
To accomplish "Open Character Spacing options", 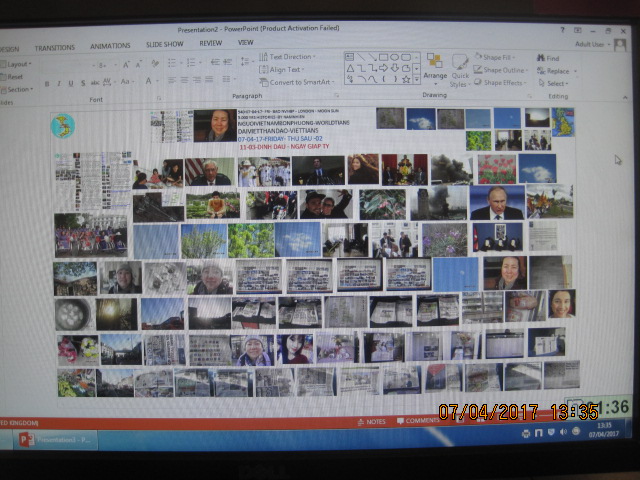I will [x=108, y=82].
